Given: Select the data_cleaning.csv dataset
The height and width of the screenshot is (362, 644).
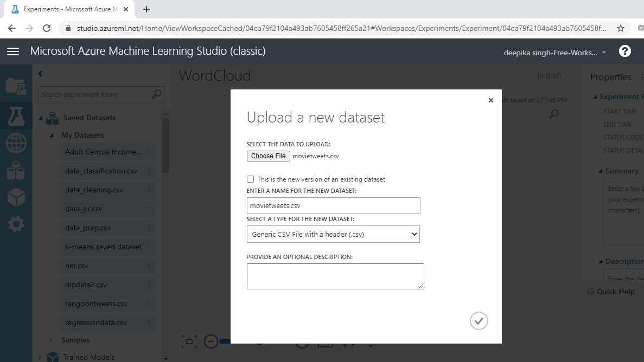Looking at the screenshot, I should (x=107, y=190).
